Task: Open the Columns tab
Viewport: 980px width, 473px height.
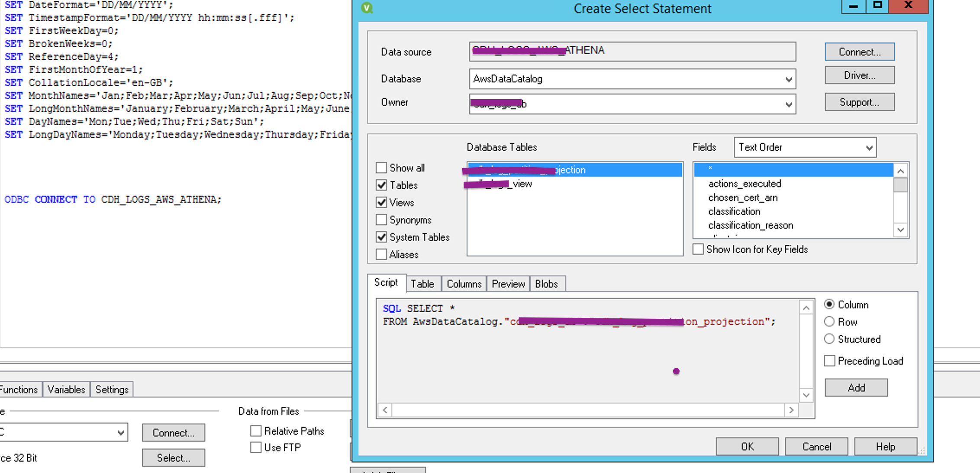Action: [464, 284]
